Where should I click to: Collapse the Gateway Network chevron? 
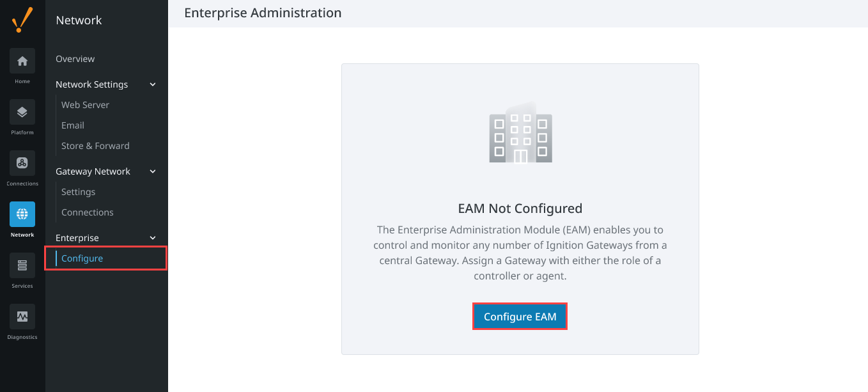click(x=153, y=171)
